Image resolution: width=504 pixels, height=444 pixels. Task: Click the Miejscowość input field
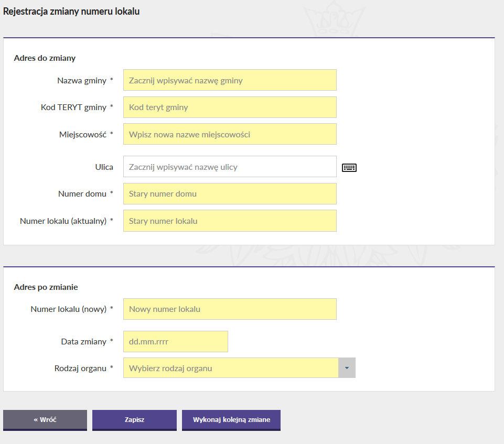(230, 134)
